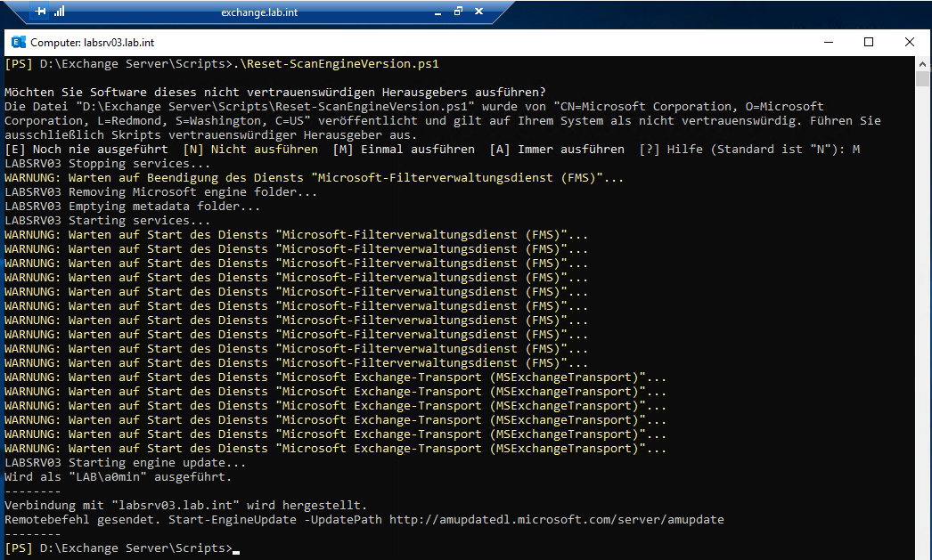Viewport: 932px width, 560px height.
Task: Minimize the exchange.lab.int remote session
Action: click(434, 12)
